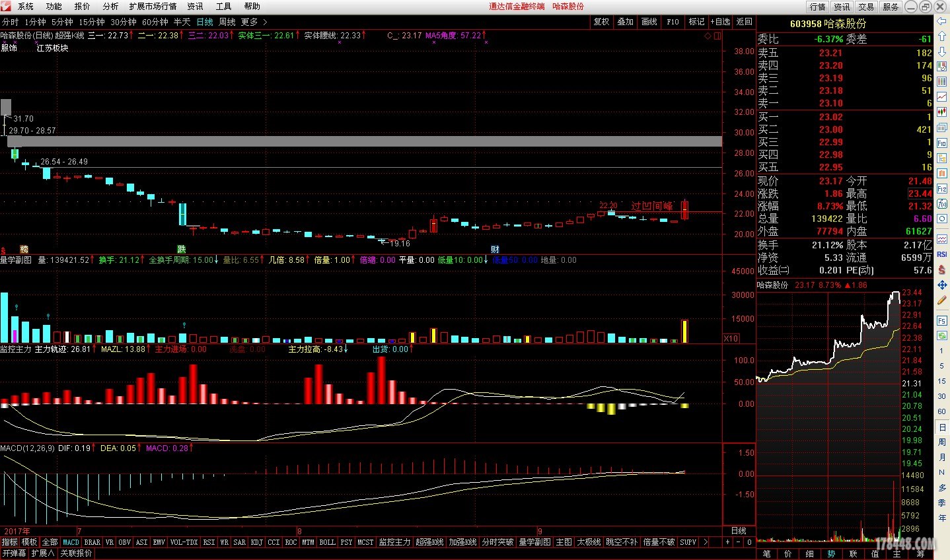This screenshot has height=560, width=950.
Task: Open the intraday line chart icon
Action: (942, 96)
